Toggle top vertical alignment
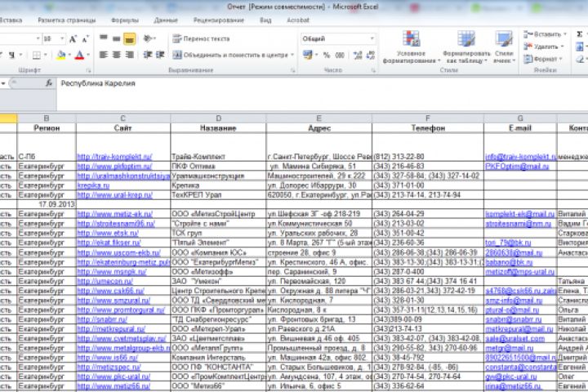 coord(104,38)
